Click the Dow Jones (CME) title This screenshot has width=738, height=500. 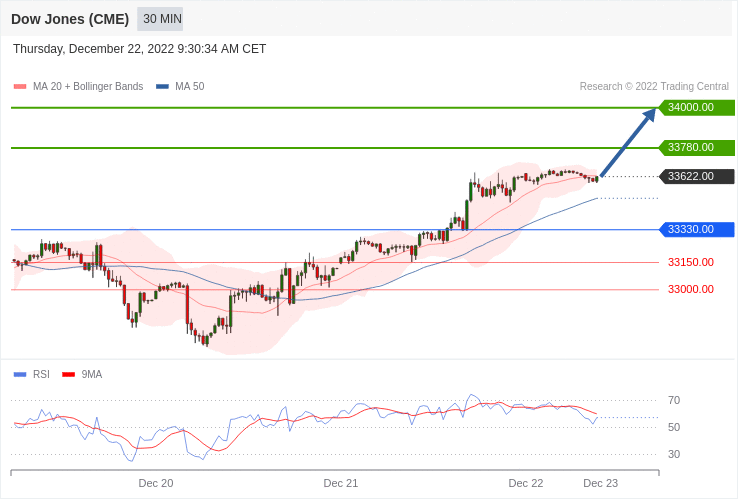[x=69, y=19]
